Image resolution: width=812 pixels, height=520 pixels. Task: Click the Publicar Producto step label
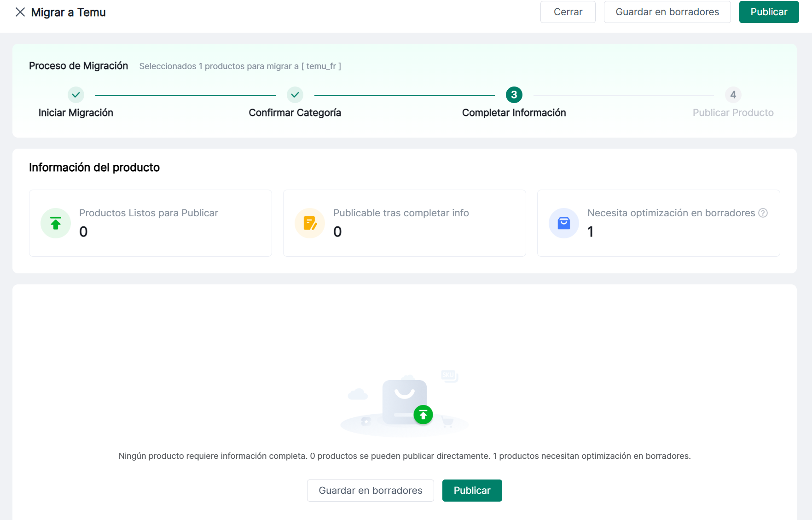(x=733, y=113)
